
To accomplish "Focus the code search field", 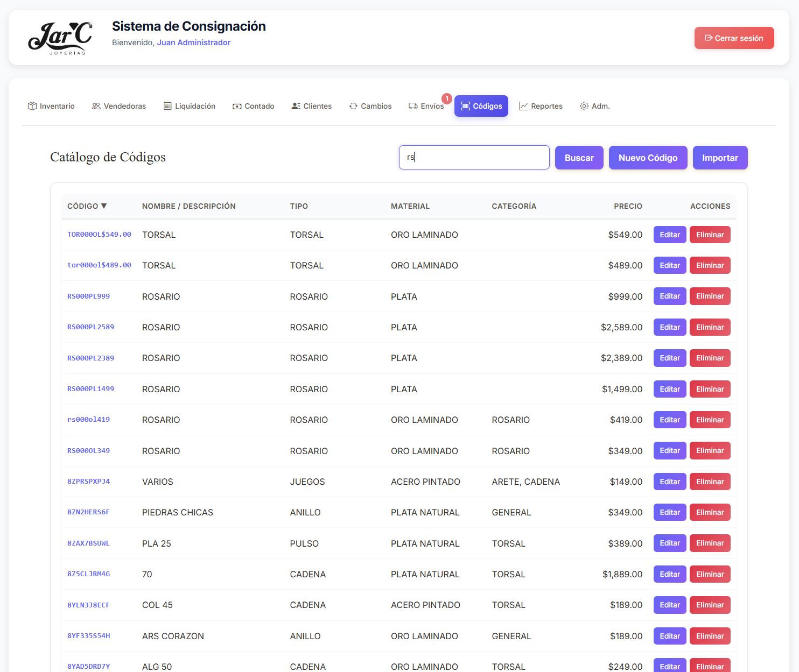I will coord(474,157).
